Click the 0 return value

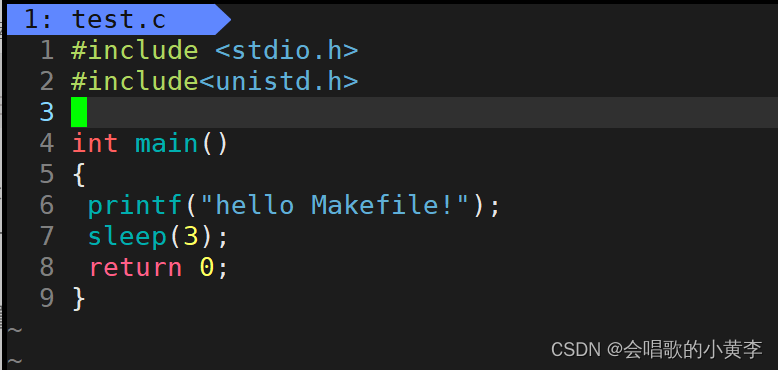pos(206,268)
